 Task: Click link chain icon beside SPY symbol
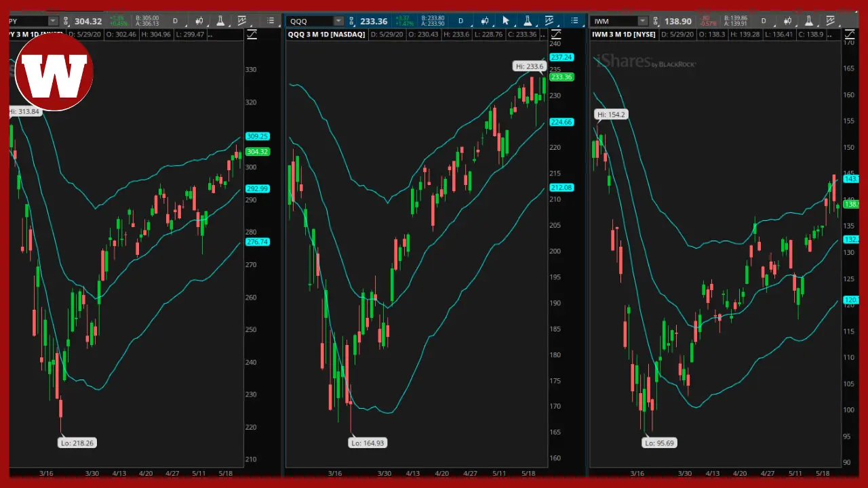(x=66, y=21)
